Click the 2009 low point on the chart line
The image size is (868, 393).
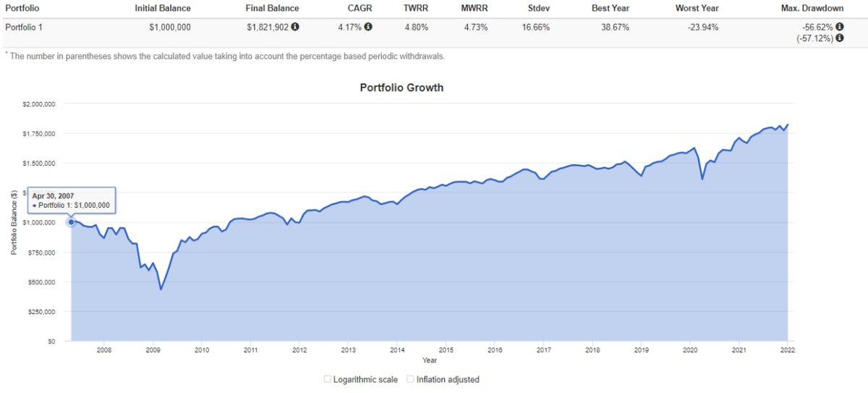click(161, 290)
